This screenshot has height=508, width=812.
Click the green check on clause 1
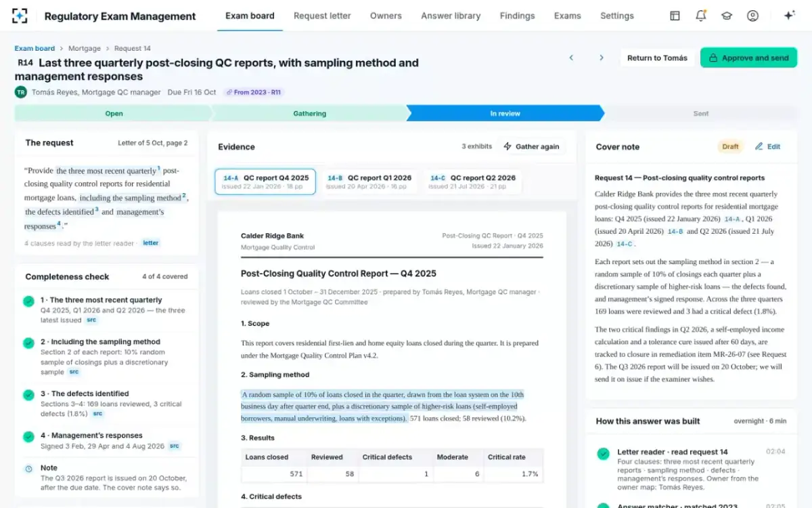(28, 301)
